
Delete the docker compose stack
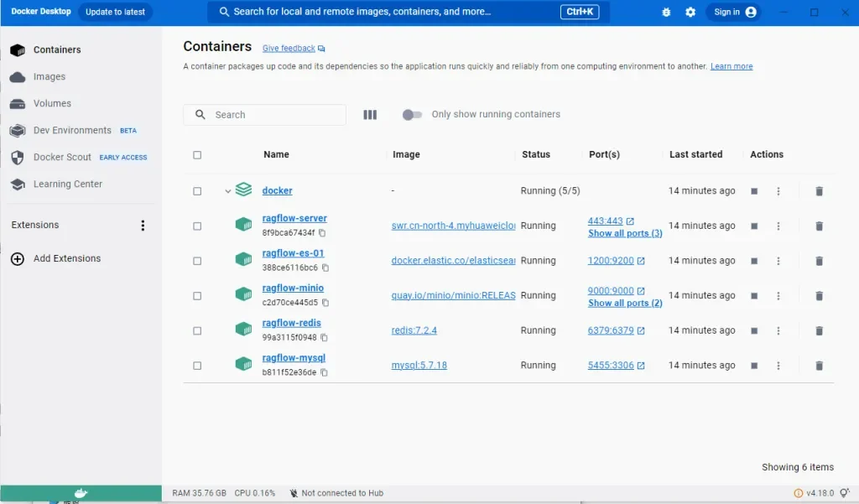pos(819,191)
